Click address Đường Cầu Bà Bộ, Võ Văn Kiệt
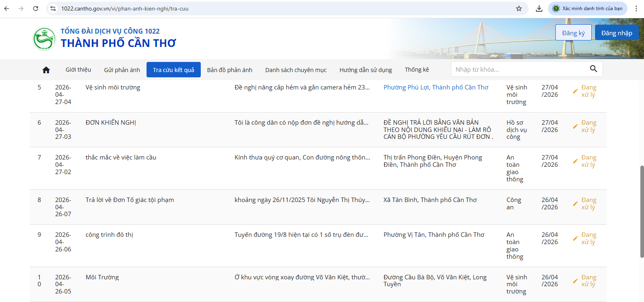Image resolution: width=644 pixels, height=302 pixels. tap(435, 281)
